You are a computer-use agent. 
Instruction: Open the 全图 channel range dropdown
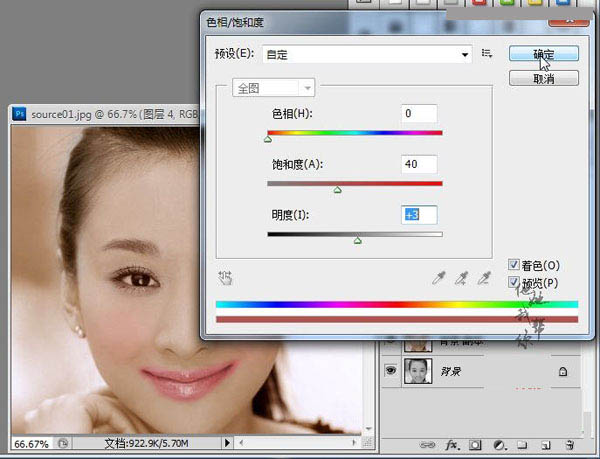(274, 88)
